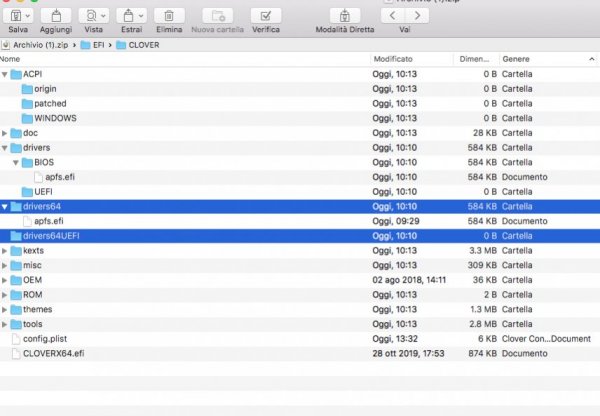The width and height of the screenshot is (600, 416).
Task: Select the drivers64UEFI folder name
Action: point(51,236)
